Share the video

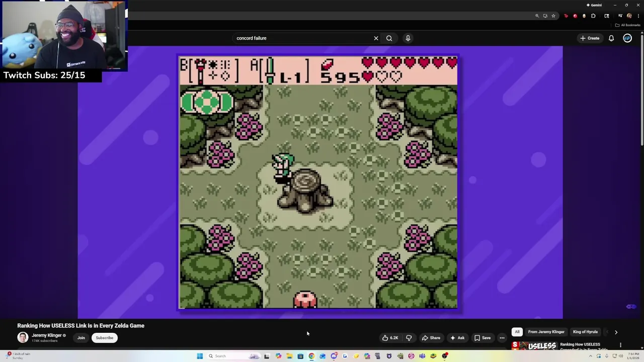coord(431,338)
